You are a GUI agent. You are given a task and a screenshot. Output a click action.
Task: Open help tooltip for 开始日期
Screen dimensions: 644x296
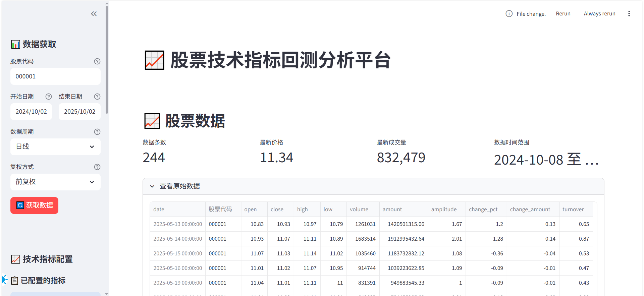[49, 97]
